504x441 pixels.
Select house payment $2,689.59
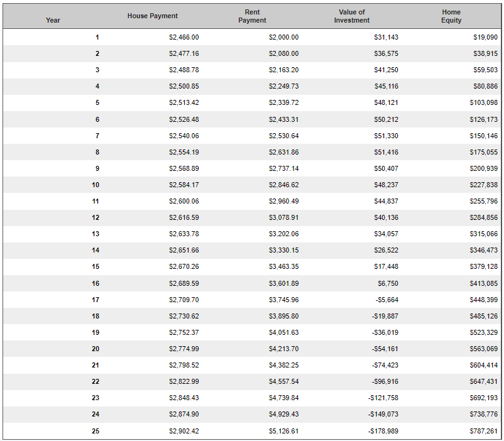184,284
